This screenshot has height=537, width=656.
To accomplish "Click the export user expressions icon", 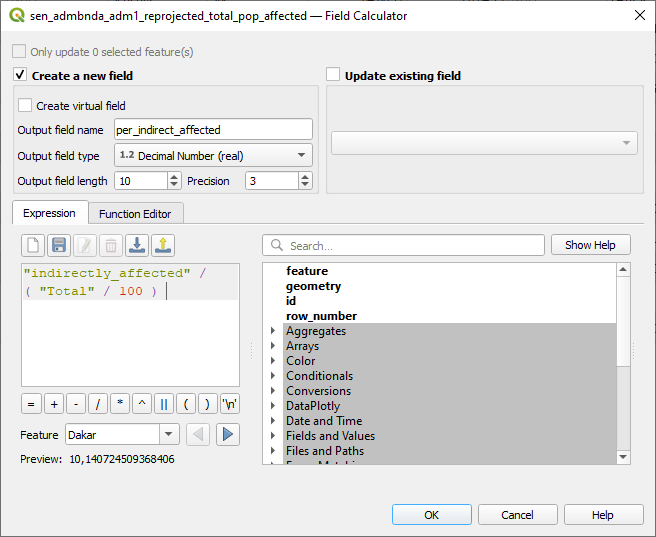I will 163,245.
